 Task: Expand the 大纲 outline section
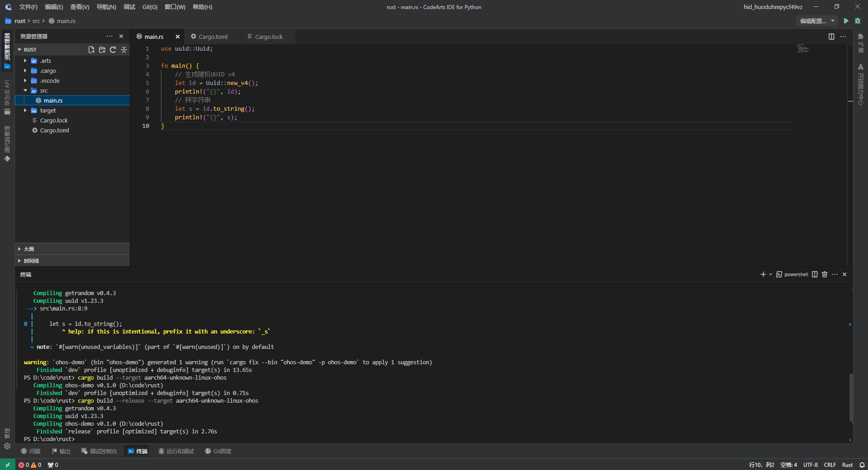point(72,249)
